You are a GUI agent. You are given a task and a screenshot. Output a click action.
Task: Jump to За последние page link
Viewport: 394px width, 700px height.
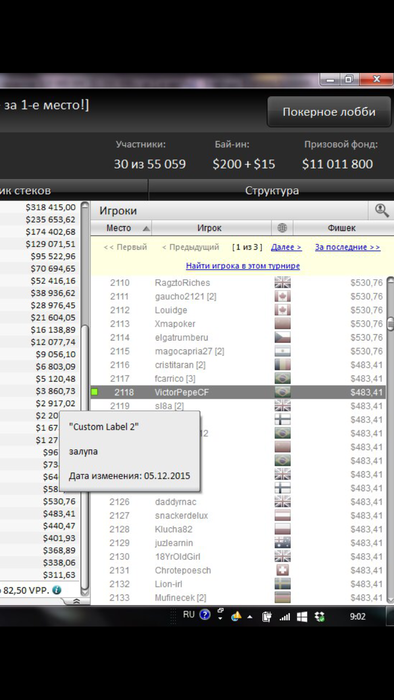[x=348, y=247]
